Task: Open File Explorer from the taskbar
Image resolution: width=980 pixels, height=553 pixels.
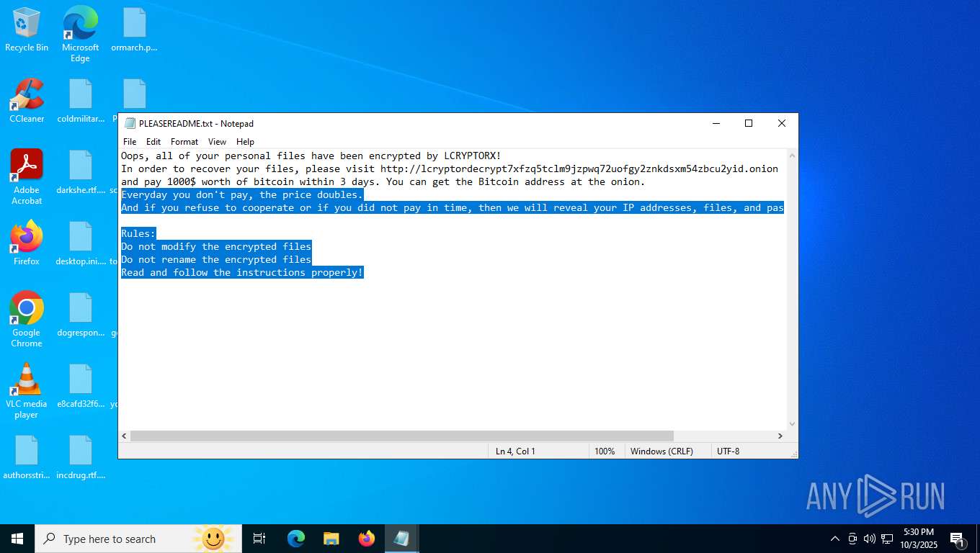Action: pos(331,539)
